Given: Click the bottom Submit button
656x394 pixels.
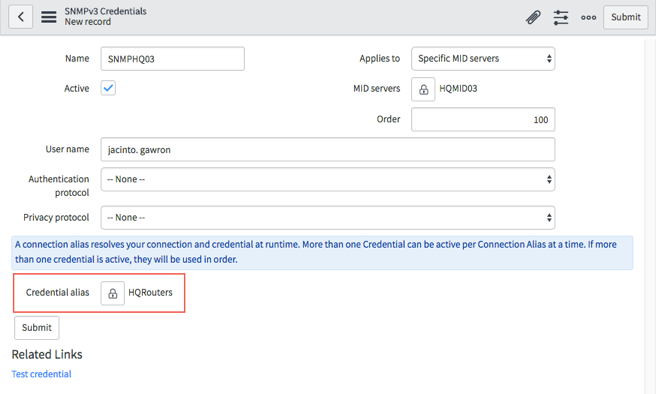Looking at the screenshot, I should (x=37, y=327).
